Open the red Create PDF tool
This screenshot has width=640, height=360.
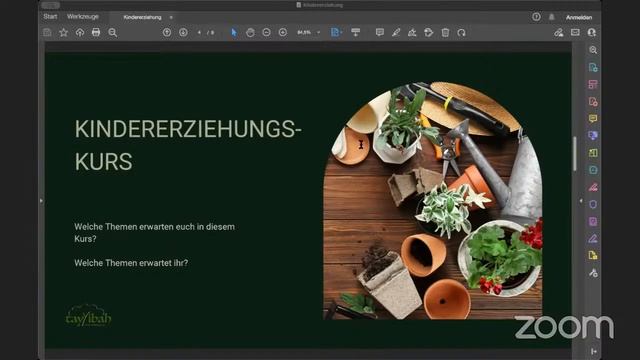[x=593, y=102]
